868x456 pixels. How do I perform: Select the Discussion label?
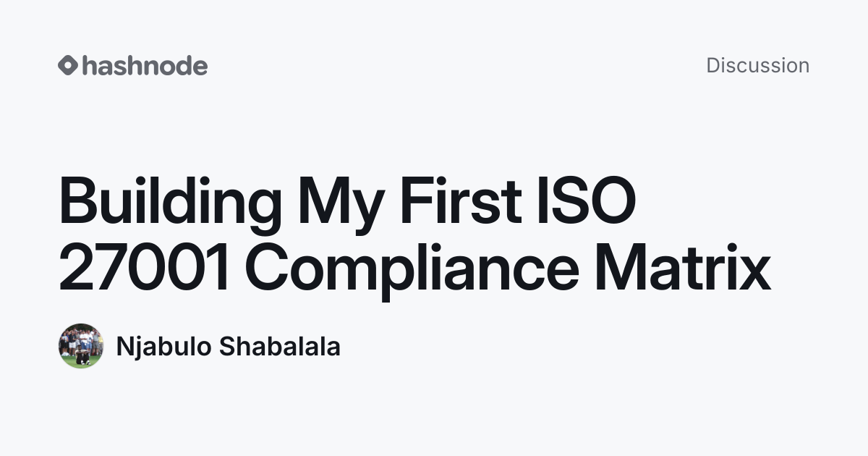(757, 65)
